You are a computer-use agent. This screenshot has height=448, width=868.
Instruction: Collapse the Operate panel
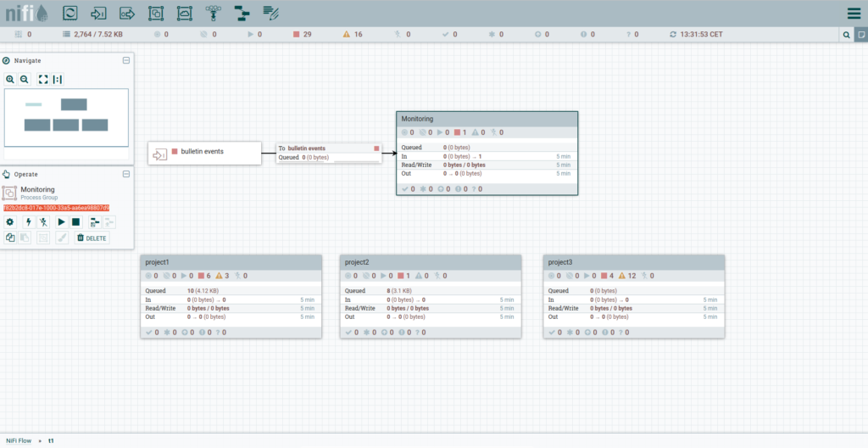click(126, 174)
